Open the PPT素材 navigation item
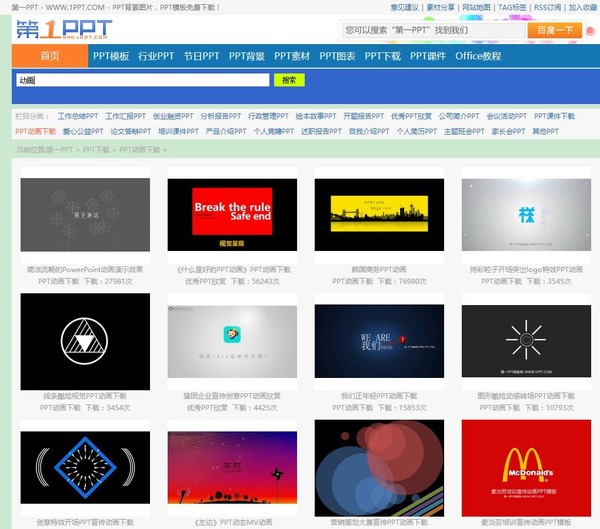The image size is (600, 529). pyautogui.click(x=292, y=56)
